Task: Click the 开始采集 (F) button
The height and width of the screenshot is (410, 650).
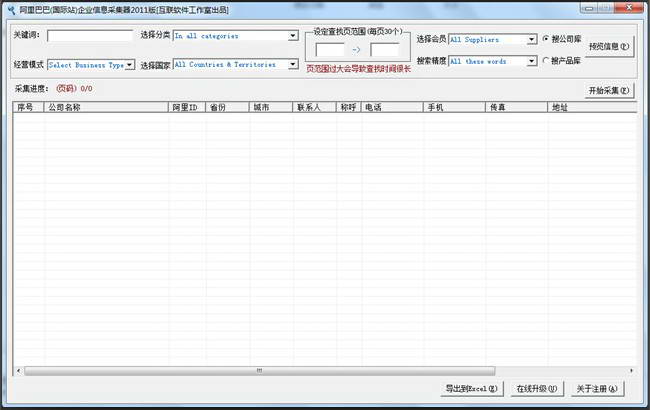Action: (x=609, y=90)
